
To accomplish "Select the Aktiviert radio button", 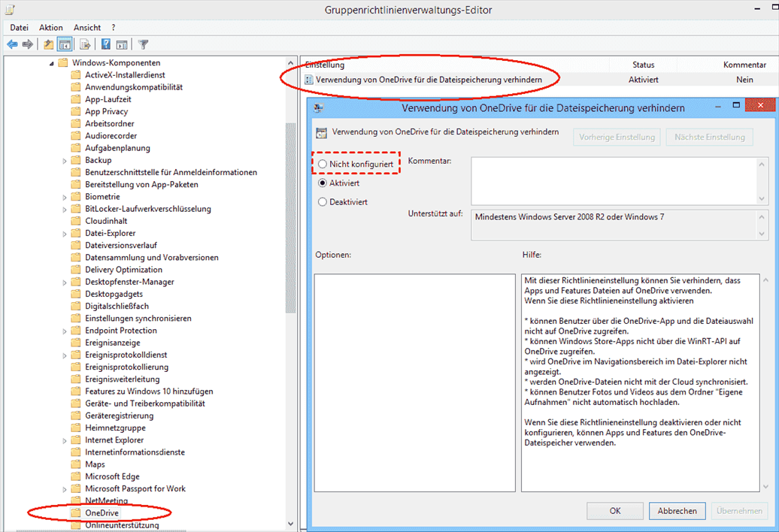I will [x=323, y=183].
